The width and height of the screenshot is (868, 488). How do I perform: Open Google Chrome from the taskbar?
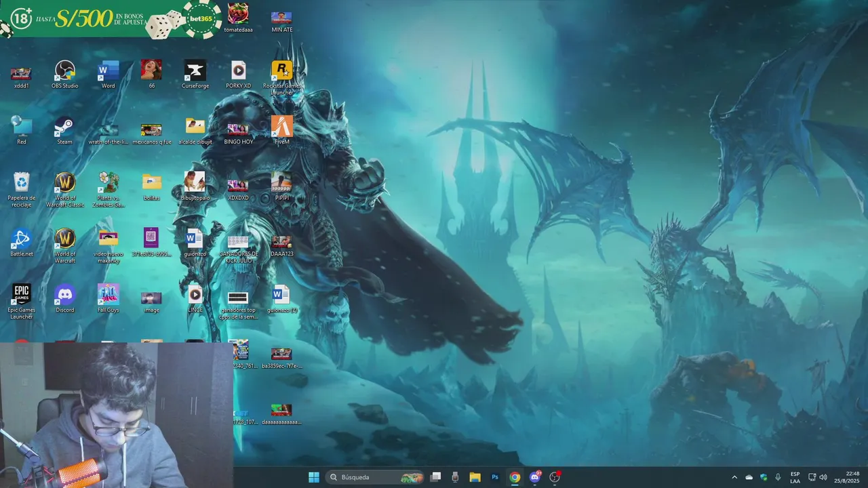pyautogui.click(x=515, y=477)
